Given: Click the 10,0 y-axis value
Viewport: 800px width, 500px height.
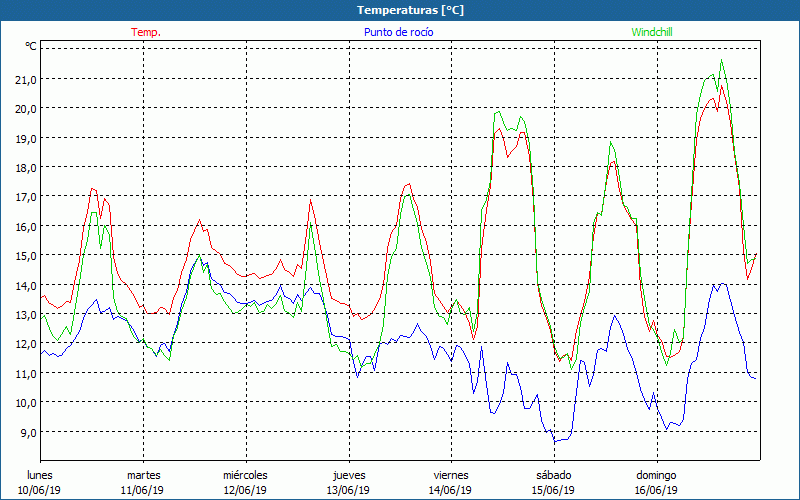Looking at the screenshot, I should [26, 403].
